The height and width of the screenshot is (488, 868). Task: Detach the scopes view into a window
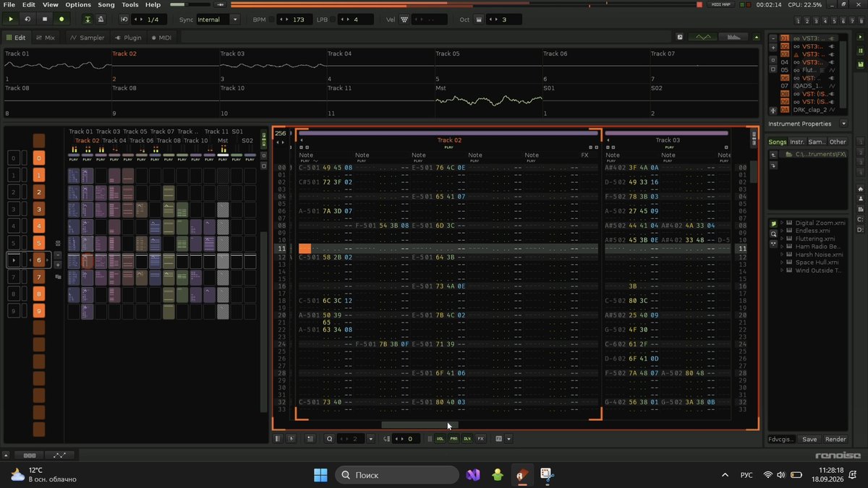680,37
